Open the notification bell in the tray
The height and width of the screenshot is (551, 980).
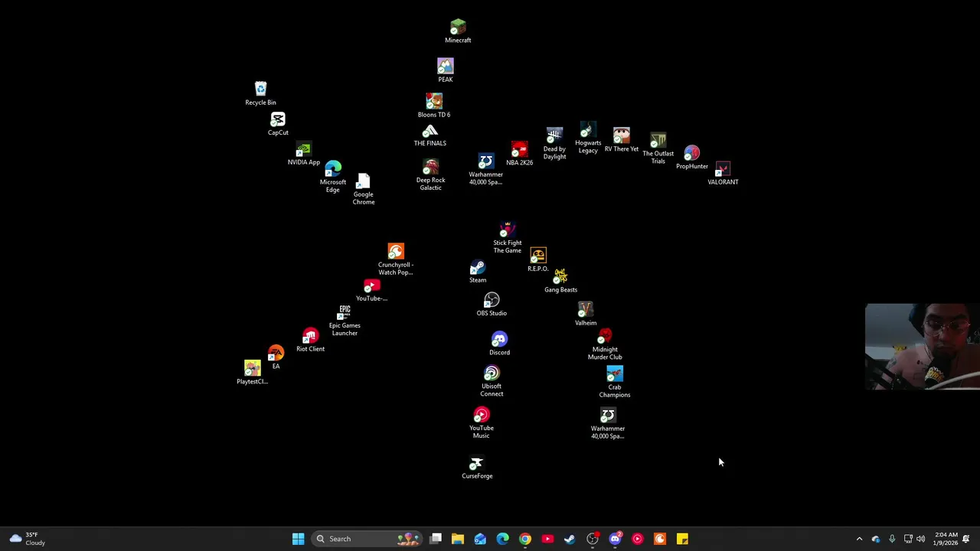pos(966,539)
